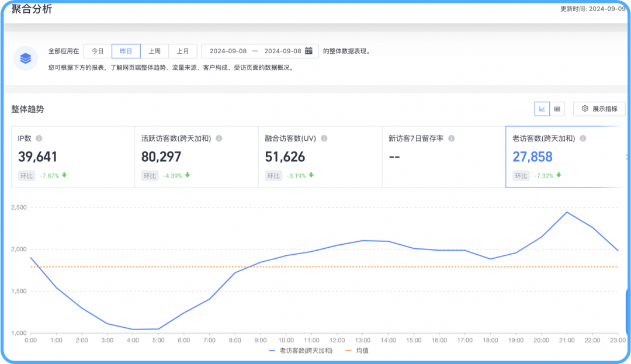Select the 活跃访客数 metric card value 80,297
This screenshot has height=364, width=631.
[161, 157]
